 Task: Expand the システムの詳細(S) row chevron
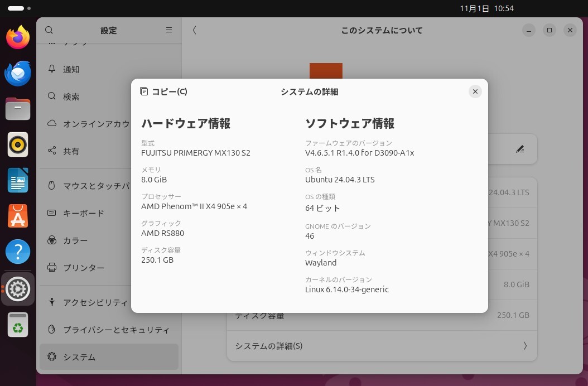(524, 346)
